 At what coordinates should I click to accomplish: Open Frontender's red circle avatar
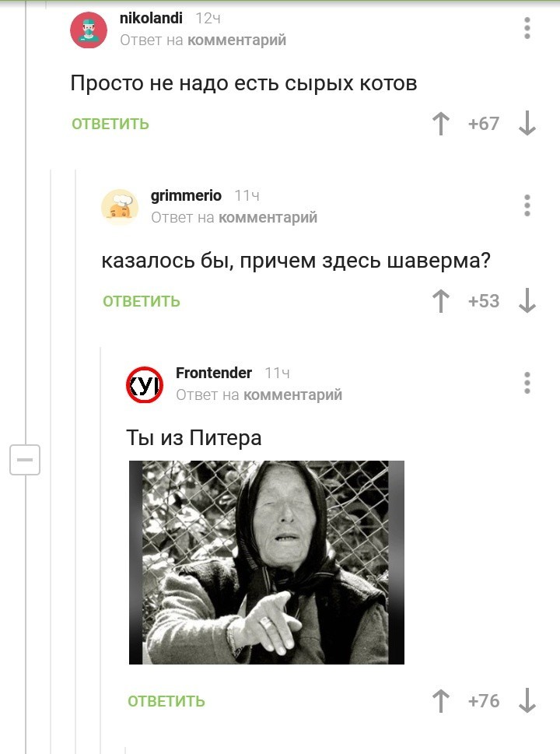tap(145, 384)
